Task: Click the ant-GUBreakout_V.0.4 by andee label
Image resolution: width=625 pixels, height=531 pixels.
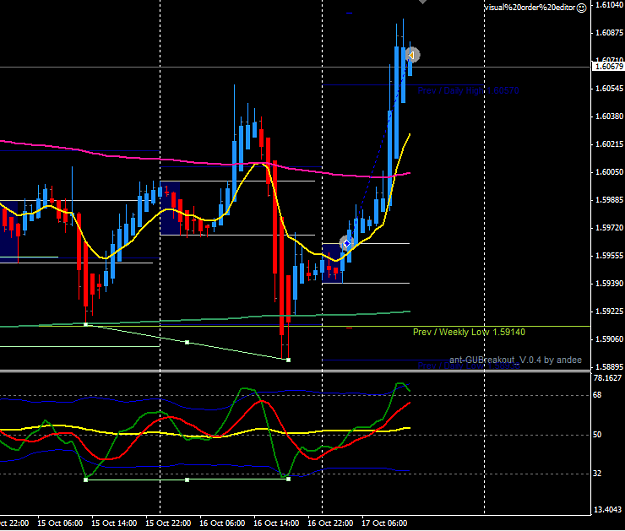Action: (x=515, y=360)
